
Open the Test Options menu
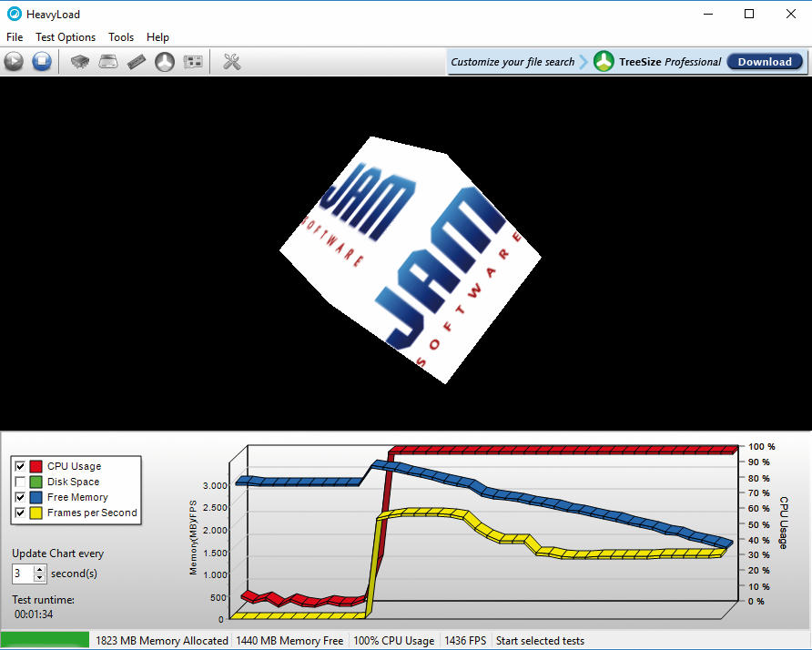point(66,37)
